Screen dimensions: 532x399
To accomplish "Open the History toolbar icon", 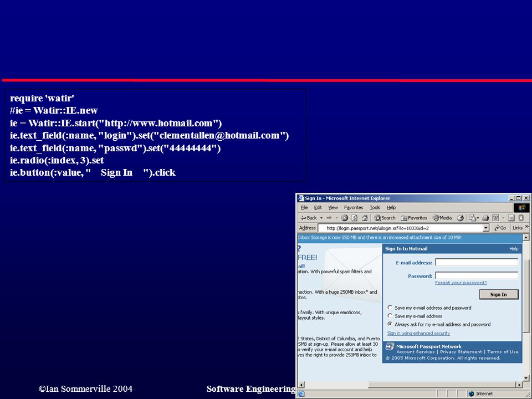I will [460, 218].
